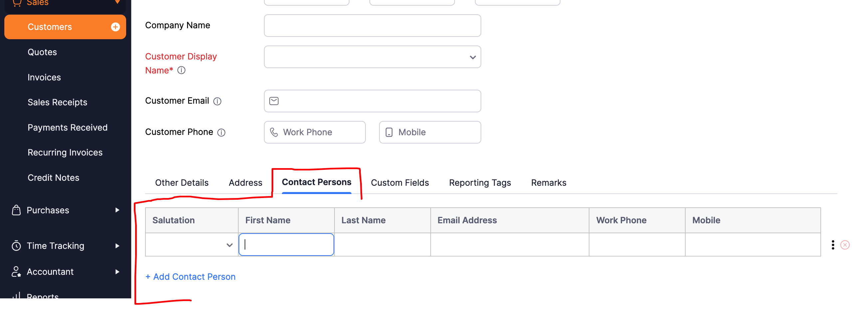Open Invoices in the sidebar
Image resolution: width=868 pixels, height=312 pixels.
44,77
